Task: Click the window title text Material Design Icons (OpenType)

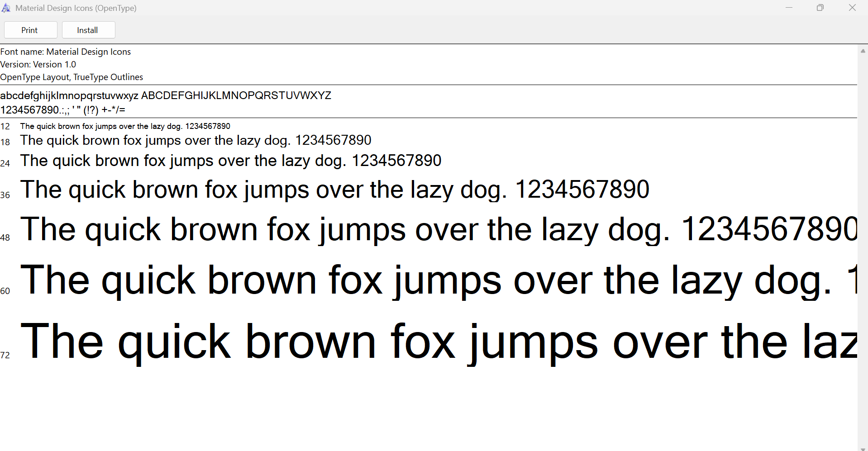Action: 76,8
